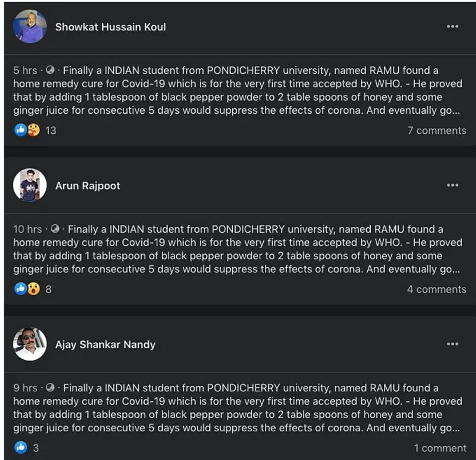The height and width of the screenshot is (460, 476).
Task: Open options menu on Showkat's post
Action: 452,26
